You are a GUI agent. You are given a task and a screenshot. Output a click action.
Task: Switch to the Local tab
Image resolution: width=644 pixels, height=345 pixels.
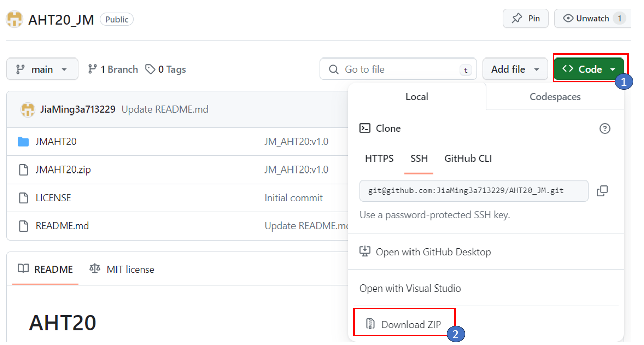click(x=417, y=96)
